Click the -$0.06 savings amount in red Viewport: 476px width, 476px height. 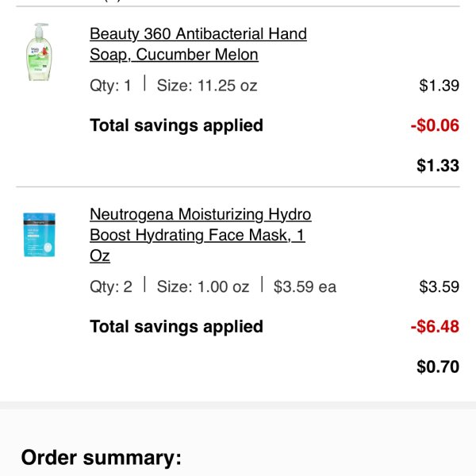click(435, 125)
